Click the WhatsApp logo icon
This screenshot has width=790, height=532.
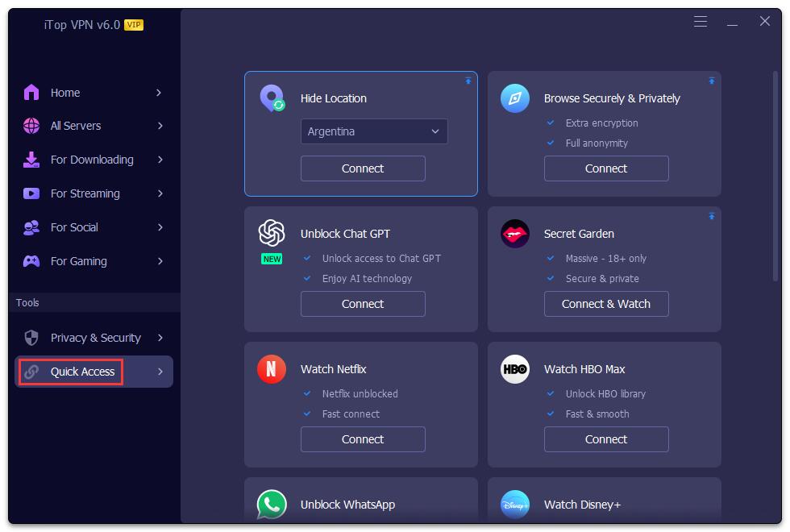[272, 505]
